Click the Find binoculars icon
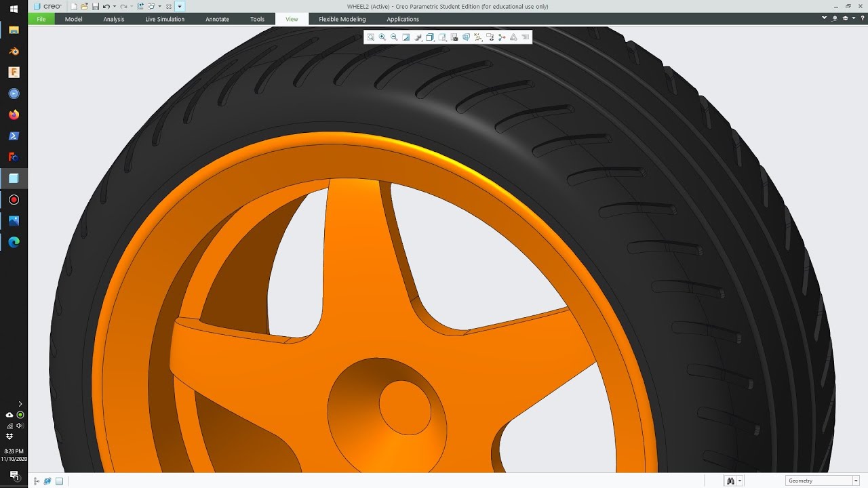 [x=730, y=481]
